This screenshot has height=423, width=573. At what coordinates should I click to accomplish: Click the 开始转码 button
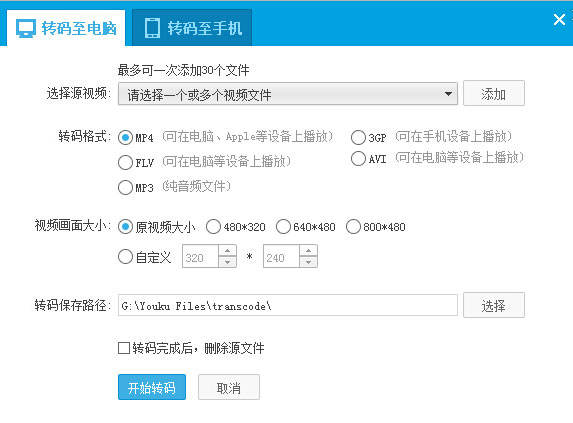(152, 387)
